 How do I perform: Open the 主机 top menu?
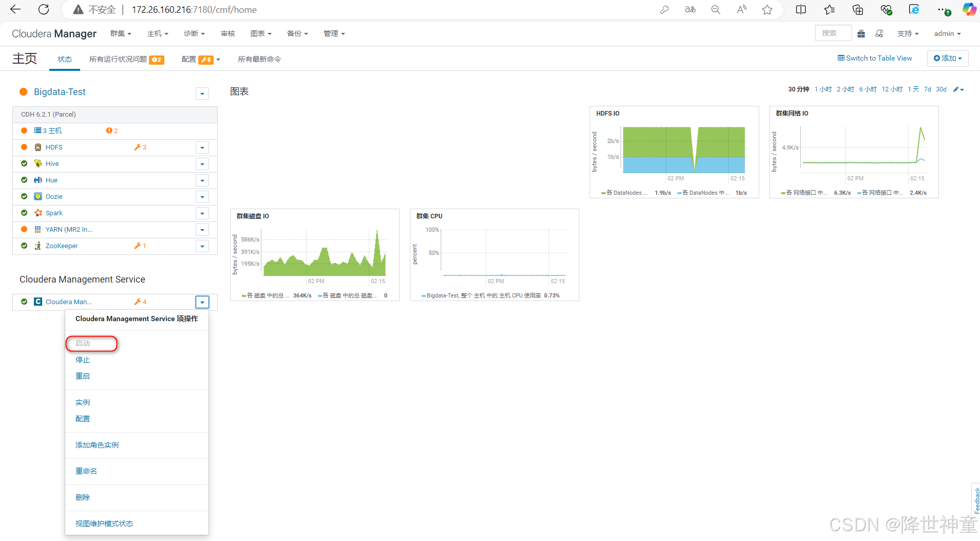coord(158,33)
